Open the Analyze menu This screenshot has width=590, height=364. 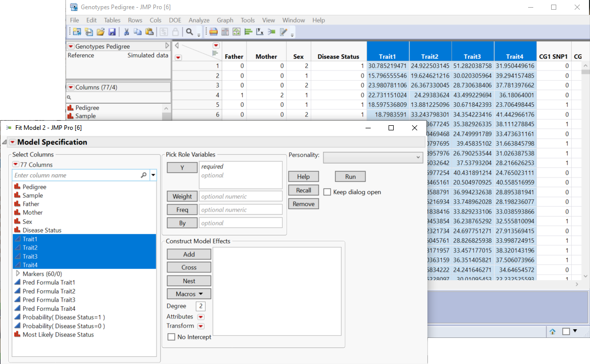click(200, 20)
